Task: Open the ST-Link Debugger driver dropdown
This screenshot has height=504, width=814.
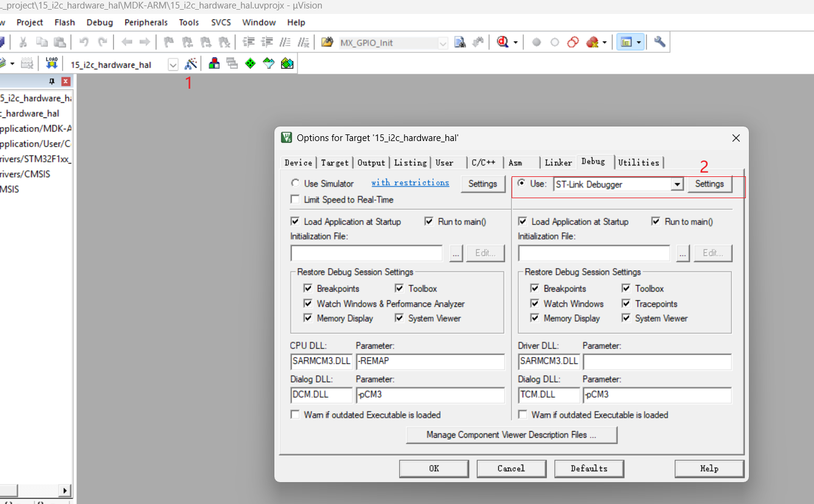Action: [x=677, y=184]
